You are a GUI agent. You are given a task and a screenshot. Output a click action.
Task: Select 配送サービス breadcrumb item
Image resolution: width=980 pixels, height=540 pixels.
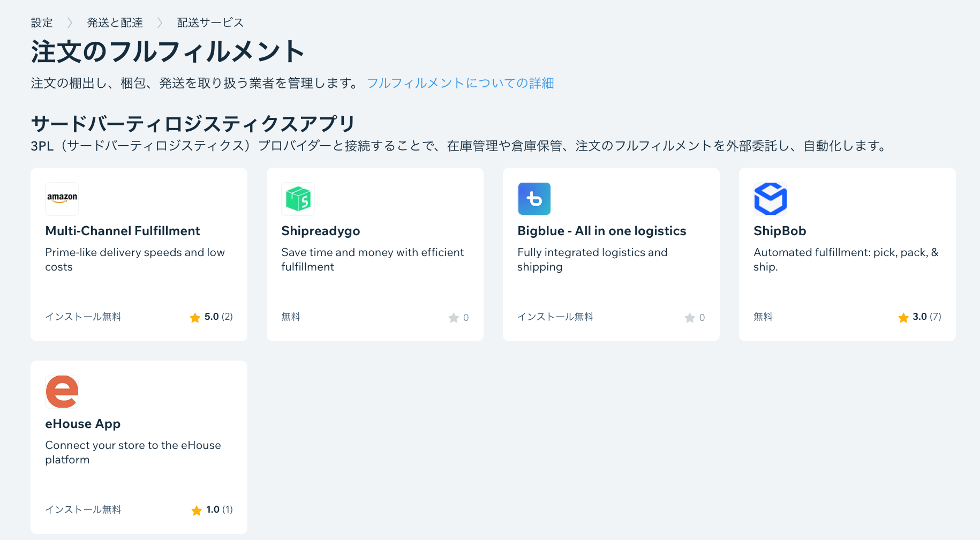pos(210,22)
